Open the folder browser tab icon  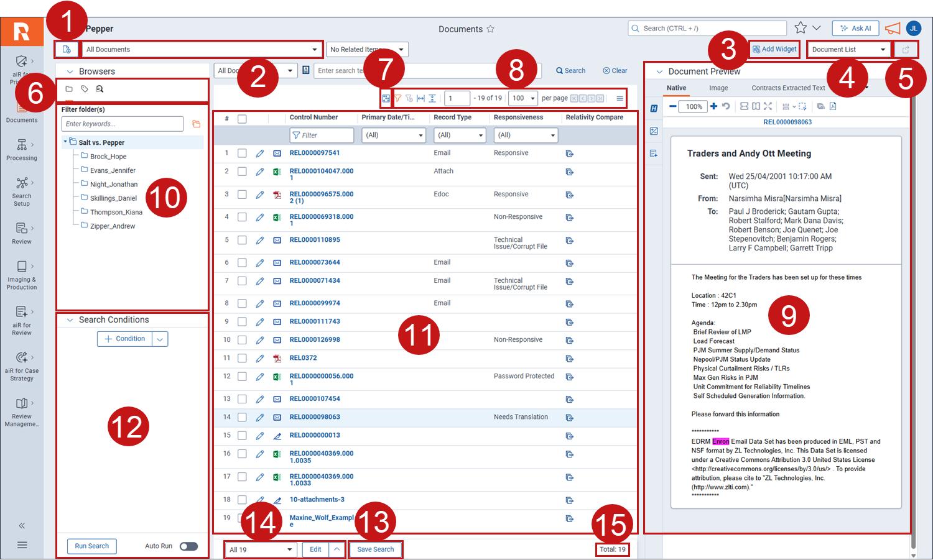click(x=69, y=90)
